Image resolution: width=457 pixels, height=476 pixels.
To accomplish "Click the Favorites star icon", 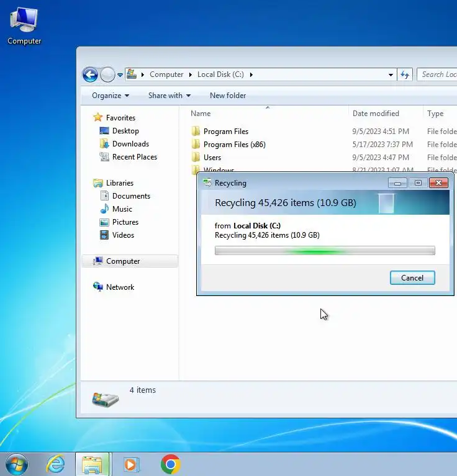I will [x=97, y=117].
